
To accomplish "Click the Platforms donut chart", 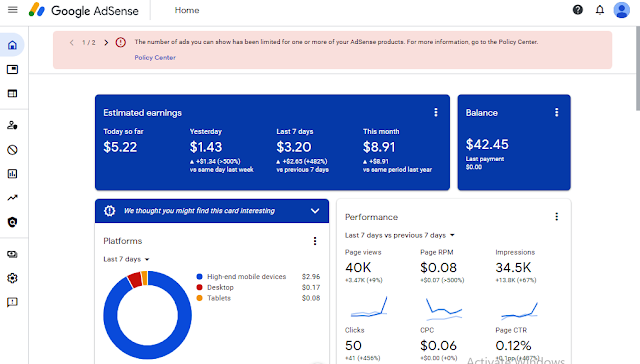I will click(x=147, y=315).
